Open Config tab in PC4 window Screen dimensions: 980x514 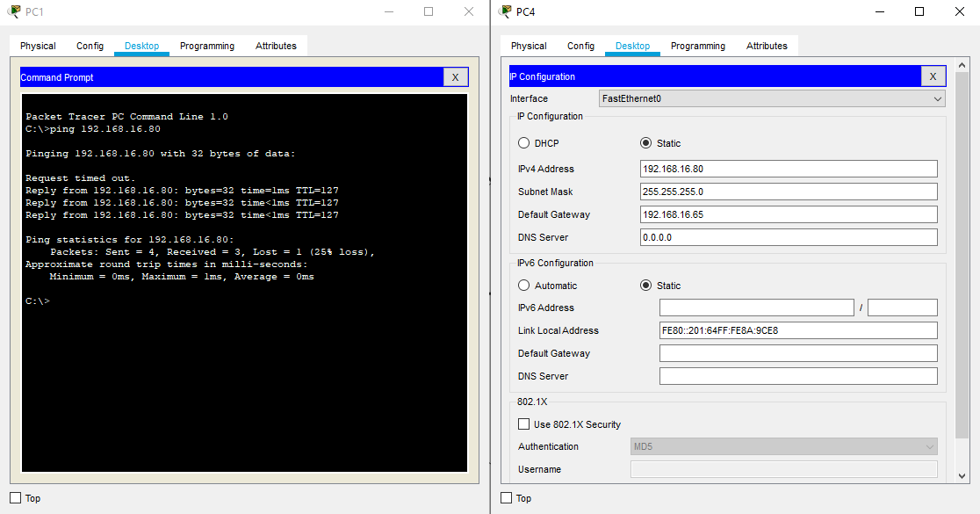tap(580, 46)
